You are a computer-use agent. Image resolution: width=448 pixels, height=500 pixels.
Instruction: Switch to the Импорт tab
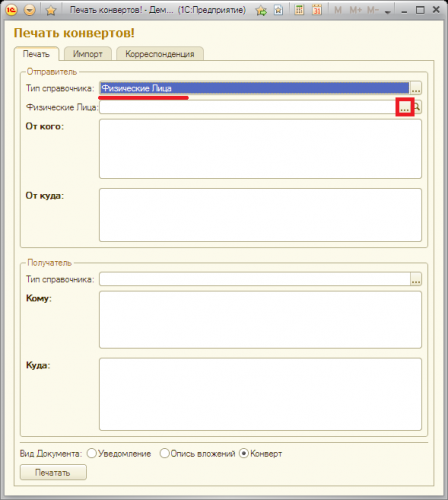pos(88,54)
